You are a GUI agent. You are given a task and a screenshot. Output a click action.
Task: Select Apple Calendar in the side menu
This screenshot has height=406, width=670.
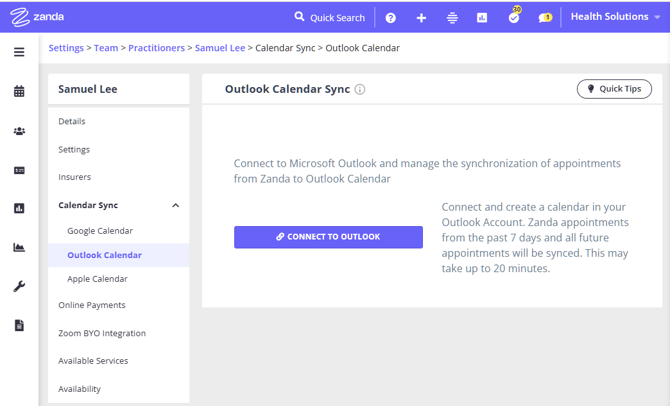[x=97, y=279]
